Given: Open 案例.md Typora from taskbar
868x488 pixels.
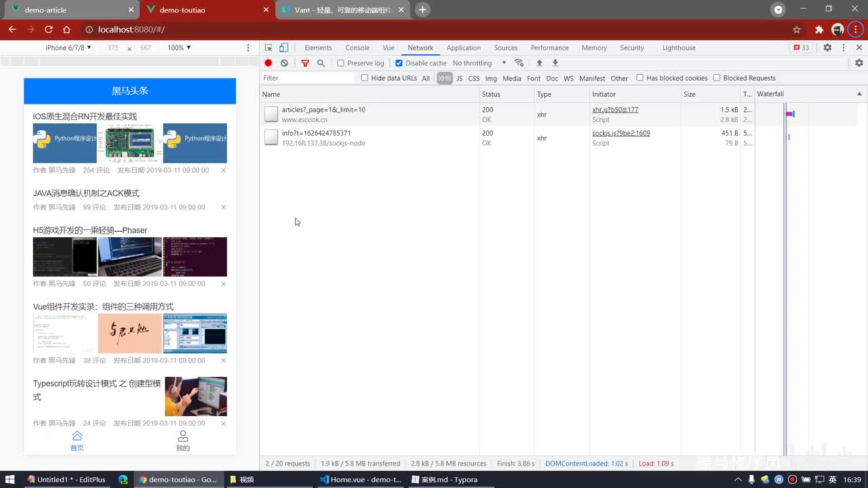Looking at the screenshot, I should tap(450, 479).
